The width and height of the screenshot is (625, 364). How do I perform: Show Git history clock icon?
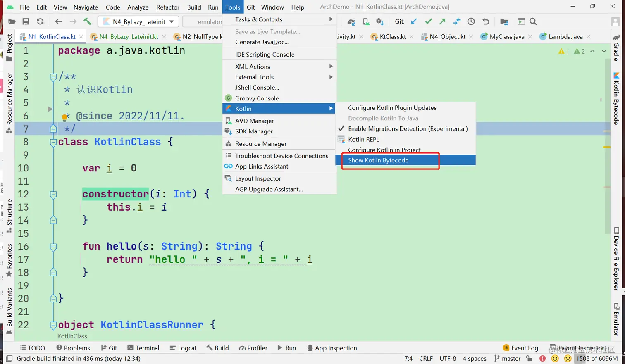pos(471,21)
